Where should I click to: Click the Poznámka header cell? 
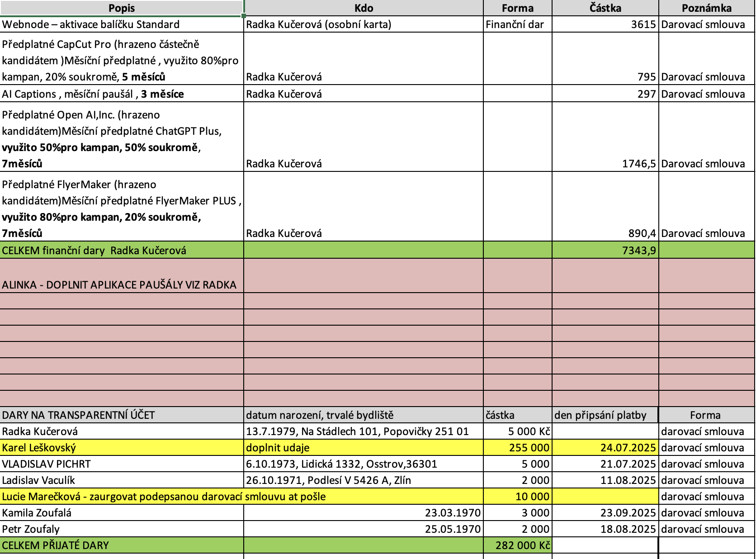[706, 8]
